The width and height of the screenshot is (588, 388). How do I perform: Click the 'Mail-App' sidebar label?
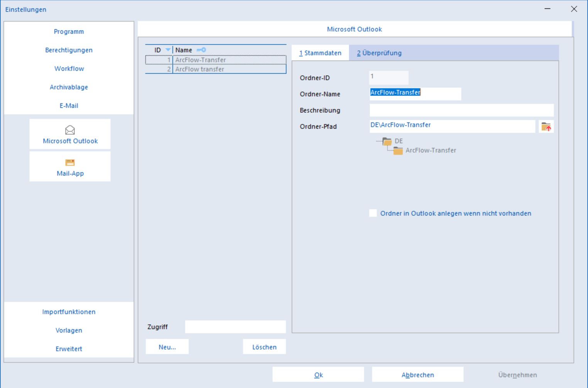click(70, 173)
